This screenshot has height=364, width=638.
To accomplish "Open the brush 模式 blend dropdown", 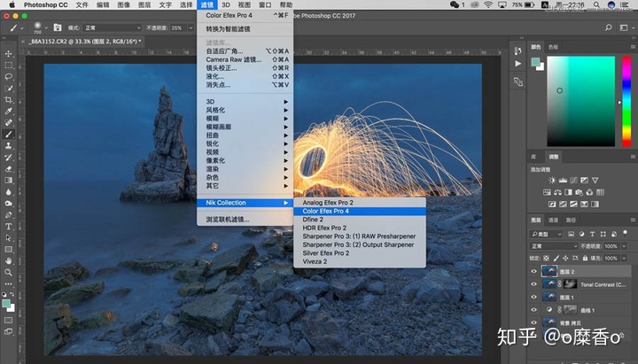I will coord(112,27).
